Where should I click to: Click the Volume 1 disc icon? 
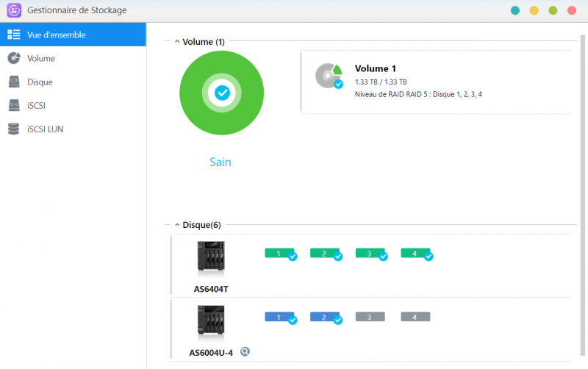click(x=329, y=76)
